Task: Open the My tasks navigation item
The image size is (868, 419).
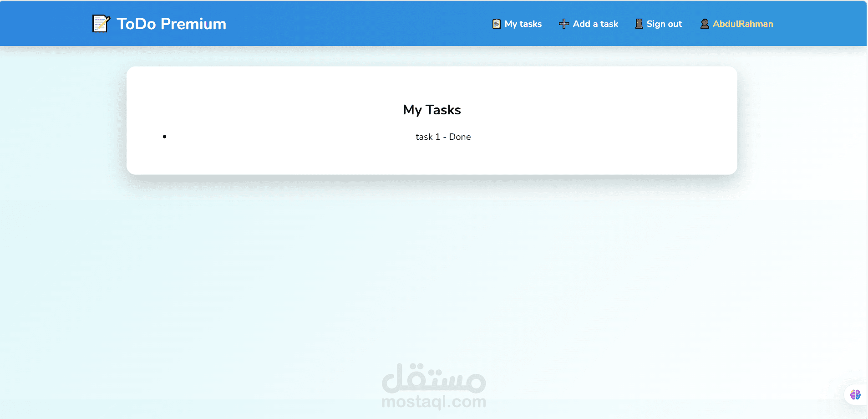Action: (523, 24)
